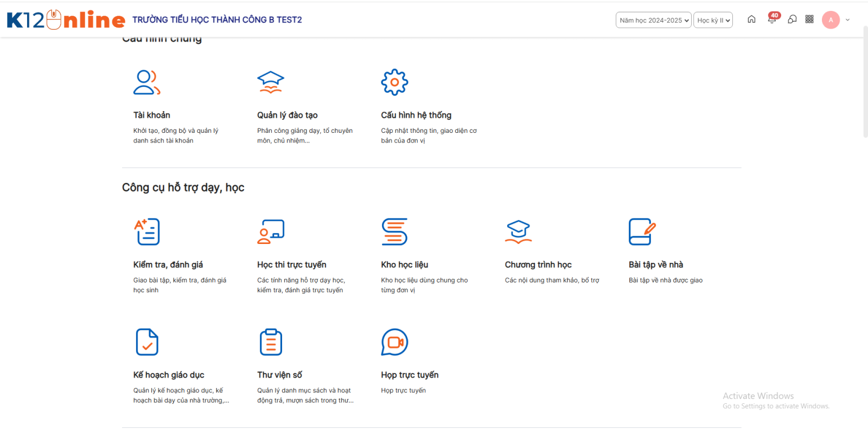868x431 pixels.
Task: Open the Học thi trực tuyến icon
Action: point(271,232)
